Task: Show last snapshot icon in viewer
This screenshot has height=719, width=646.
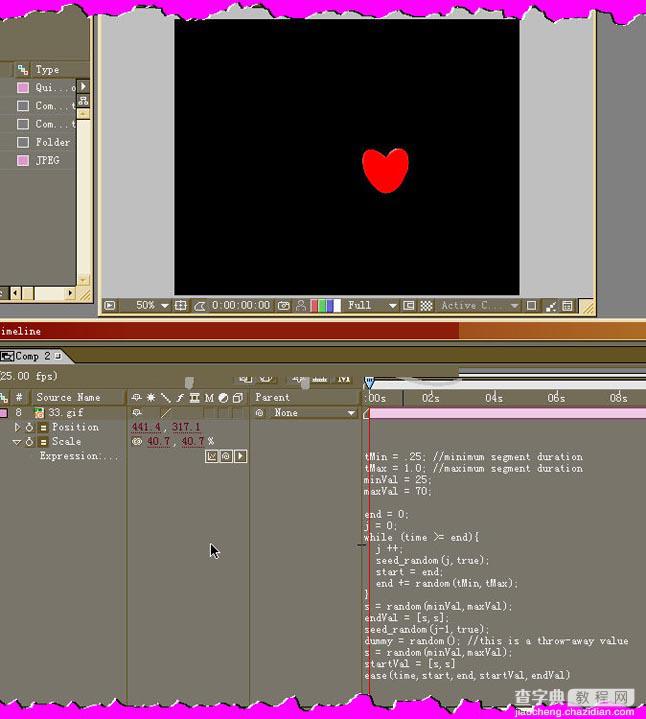Action: 301,305
